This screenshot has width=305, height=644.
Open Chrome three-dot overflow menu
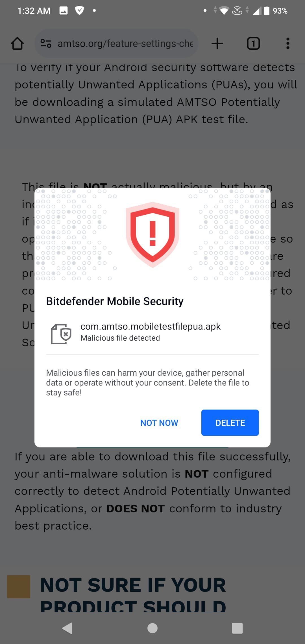[x=288, y=43]
